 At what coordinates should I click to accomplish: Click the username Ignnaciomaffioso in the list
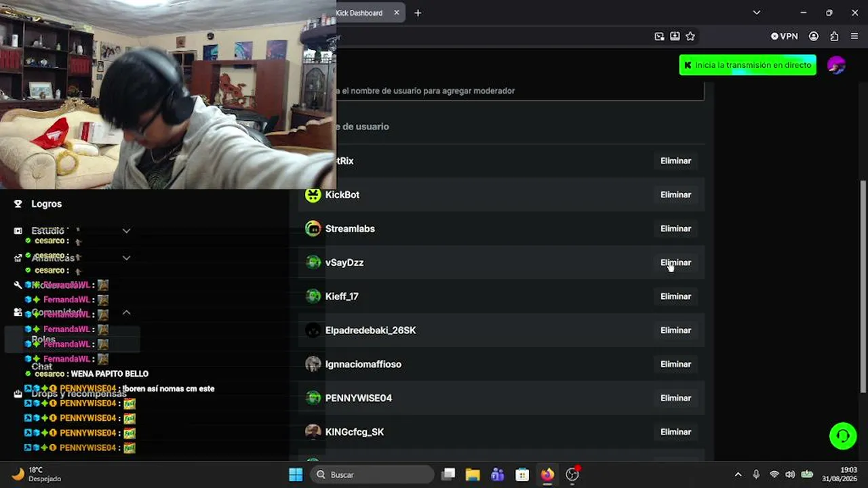[363, 364]
